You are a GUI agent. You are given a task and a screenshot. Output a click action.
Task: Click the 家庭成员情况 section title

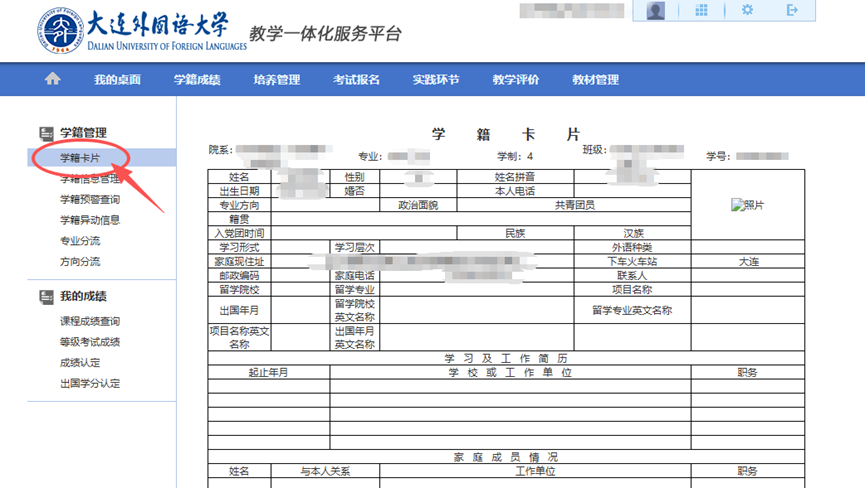[506, 457]
